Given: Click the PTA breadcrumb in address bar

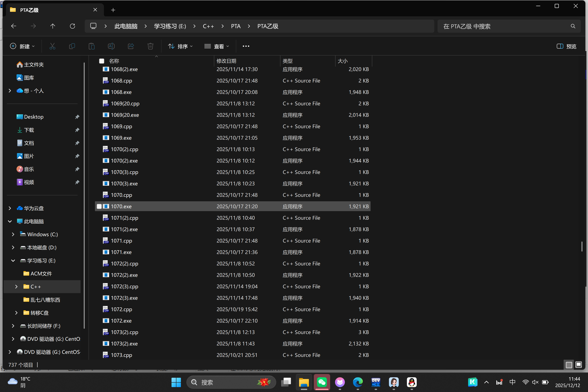Looking at the screenshot, I should 235,26.
